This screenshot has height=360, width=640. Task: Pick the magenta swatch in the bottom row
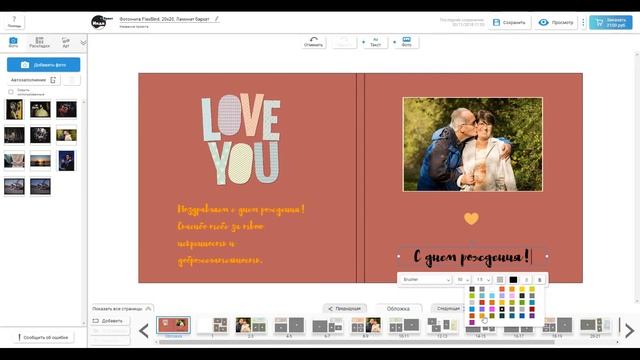click(x=472, y=322)
